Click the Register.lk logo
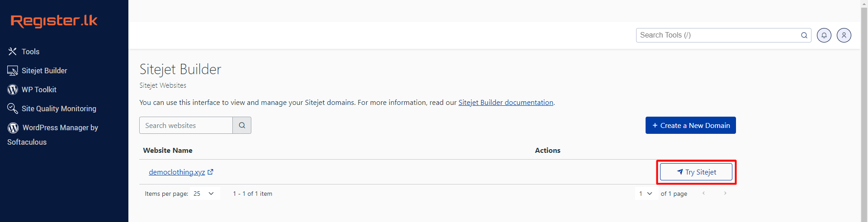The width and height of the screenshot is (868, 222). (x=54, y=21)
